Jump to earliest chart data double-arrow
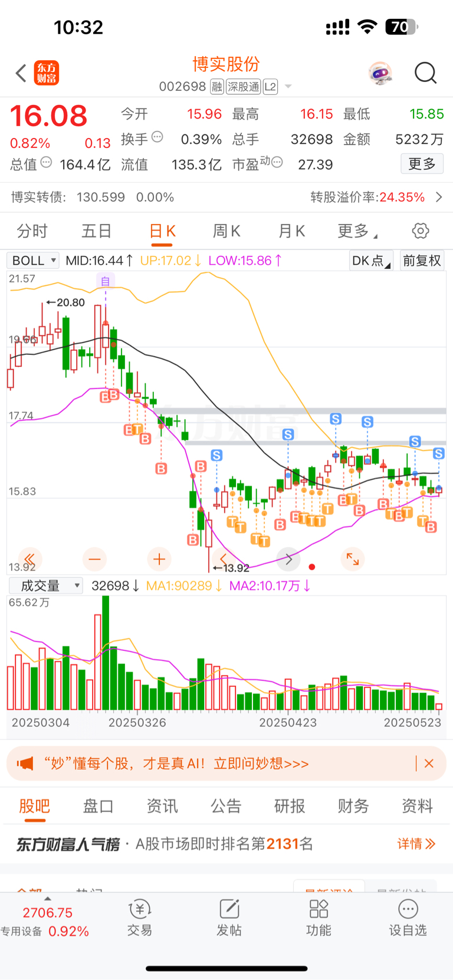The height and width of the screenshot is (980, 453). pyautogui.click(x=29, y=559)
